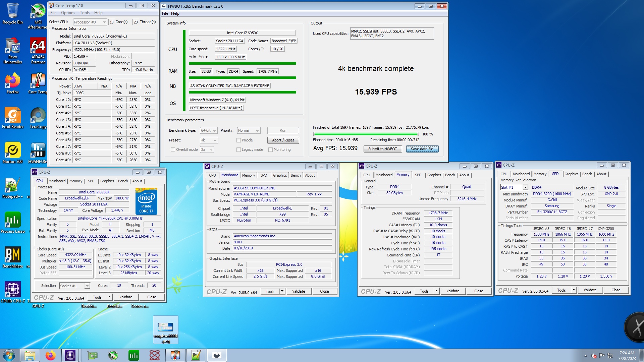Click HWBOT x265 taskbar icon
This screenshot has height=362, width=644.
[x=217, y=355]
